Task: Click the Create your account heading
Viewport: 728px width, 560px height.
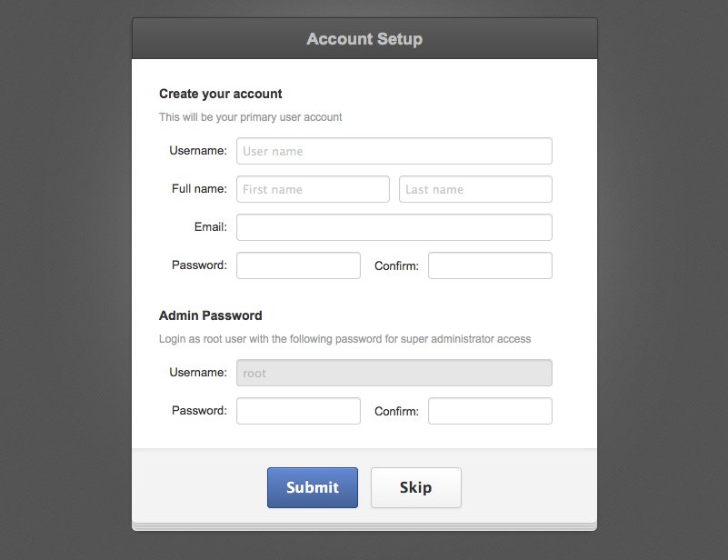Action: click(221, 94)
